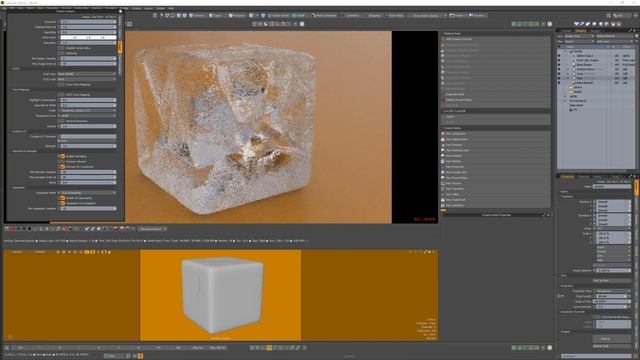The height and width of the screenshot is (360, 640).
Task: Click the first icon in render window toolbar
Action: click(x=7, y=229)
